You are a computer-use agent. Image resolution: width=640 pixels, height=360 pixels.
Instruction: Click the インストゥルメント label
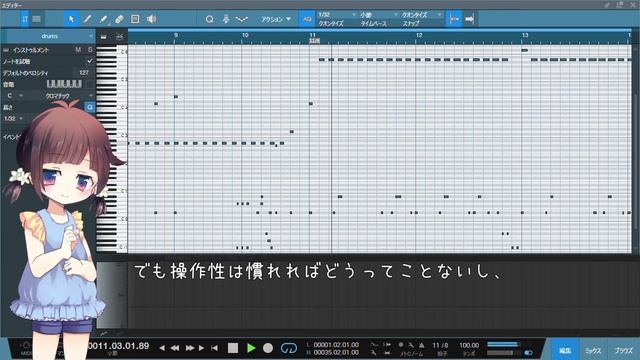pyautogui.click(x=31, y=50)
